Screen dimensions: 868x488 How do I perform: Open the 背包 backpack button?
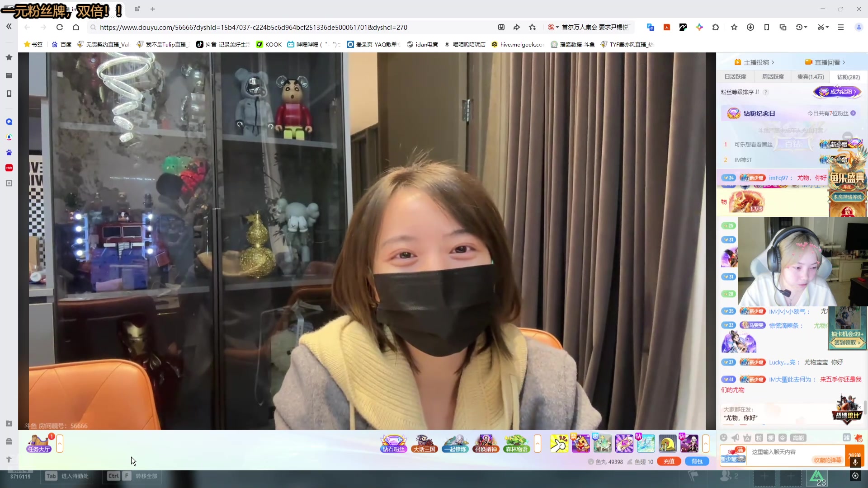(x=697, y=461)
